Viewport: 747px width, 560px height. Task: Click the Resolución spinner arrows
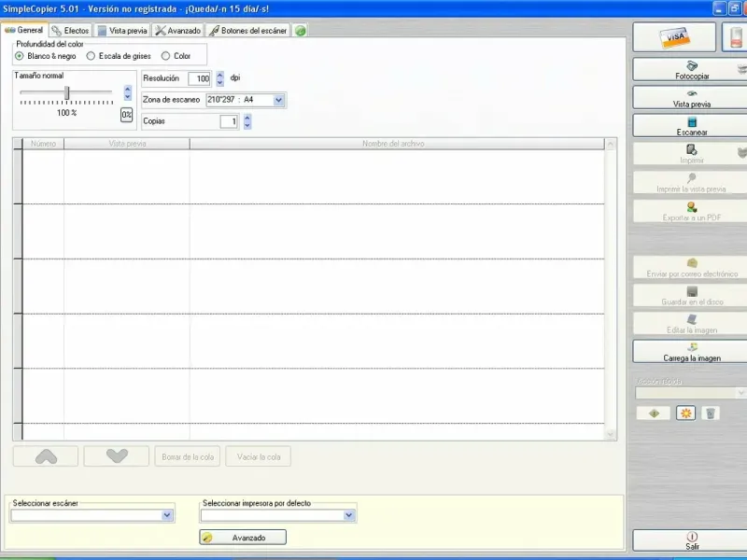coord(219,78)
